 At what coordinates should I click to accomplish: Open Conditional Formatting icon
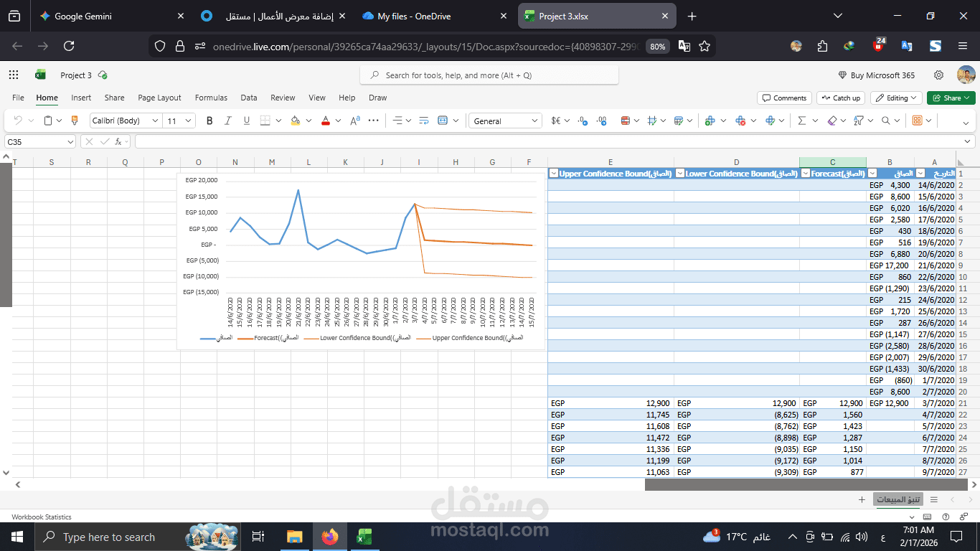(x=626, y=121)
